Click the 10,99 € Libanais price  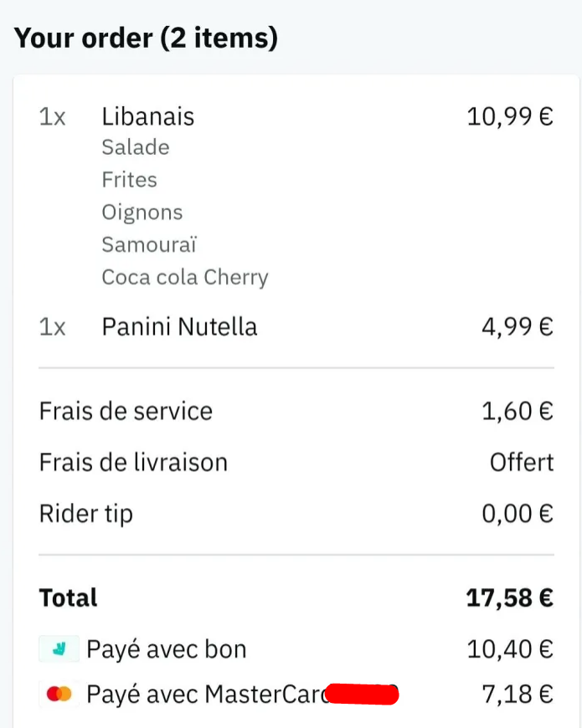coord(510,116)
